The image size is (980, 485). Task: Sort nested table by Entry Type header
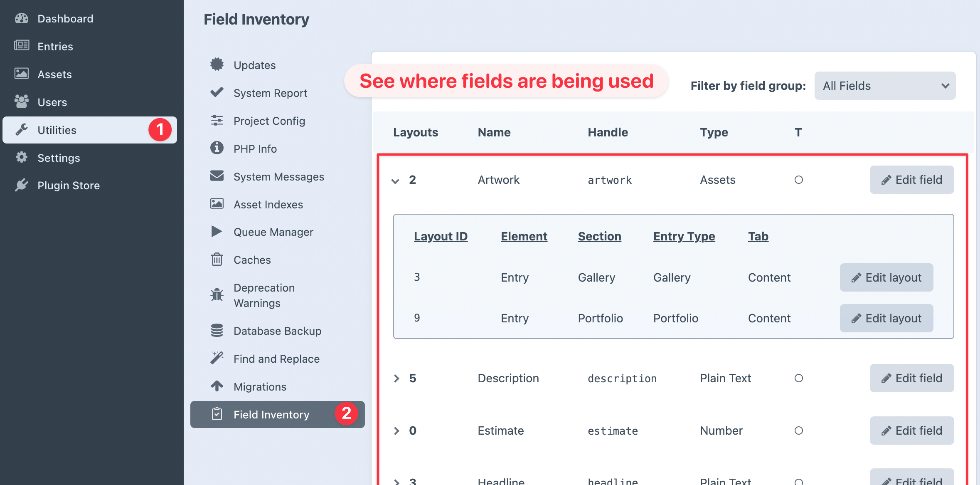(684, 236)
